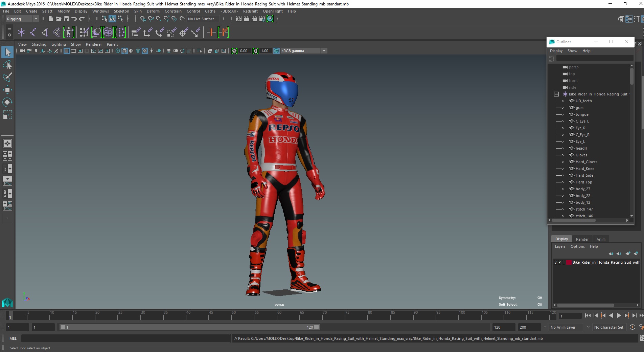Open the sRGB gamma view transform dropdown
Screen dimensions: 644x352
pyautogui.click(x=304, y=51)
